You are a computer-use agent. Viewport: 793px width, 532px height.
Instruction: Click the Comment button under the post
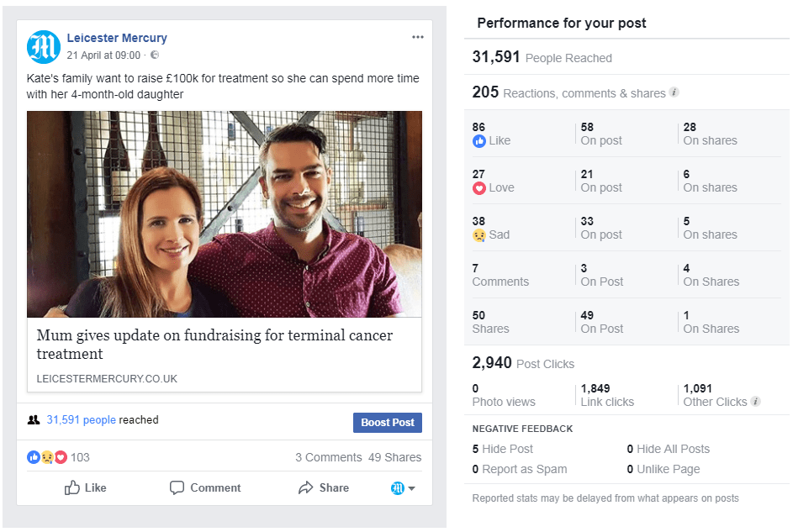(x=205, y=488)
